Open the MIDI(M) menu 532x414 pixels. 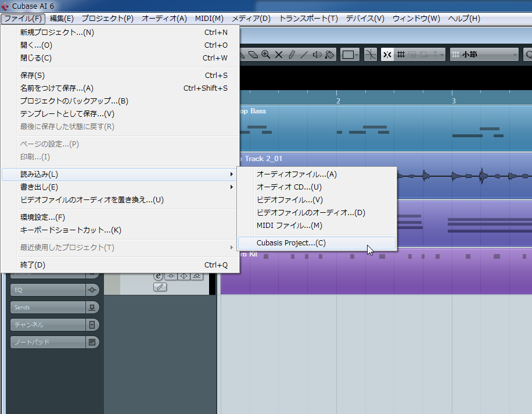click(209, 19)
